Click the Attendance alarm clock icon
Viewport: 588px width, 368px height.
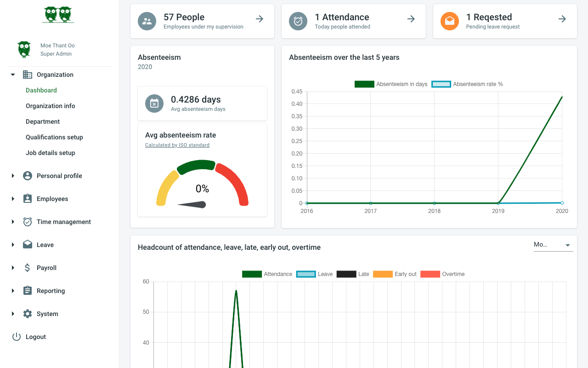coord(298,21)
